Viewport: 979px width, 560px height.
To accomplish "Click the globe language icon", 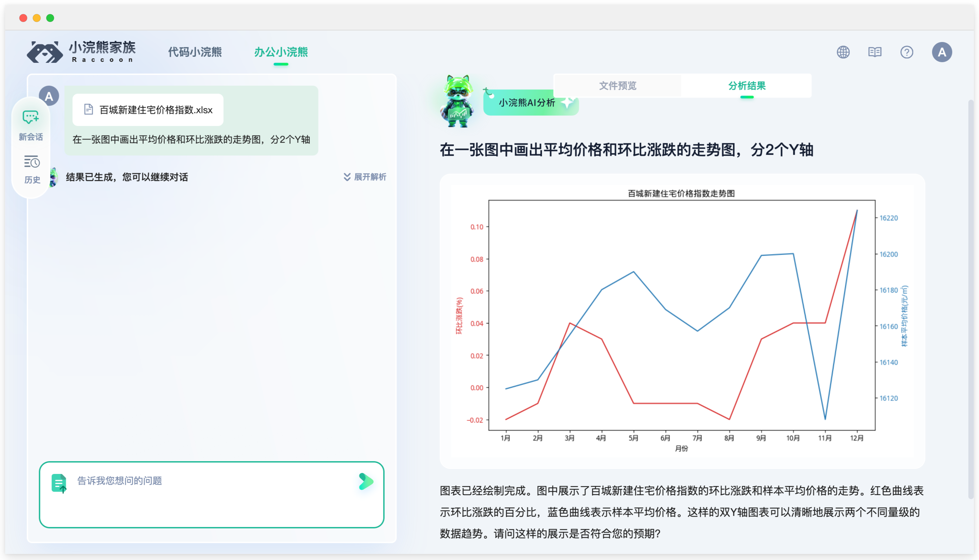I will [843, 52].
